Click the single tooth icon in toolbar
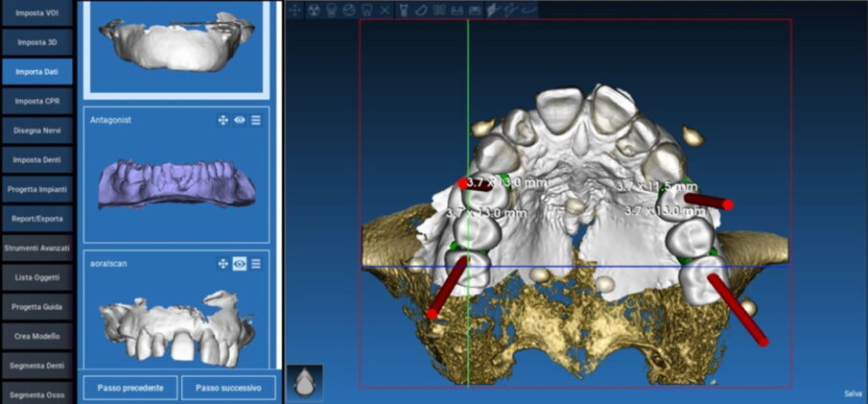868x404 pixels. point(366,10)
